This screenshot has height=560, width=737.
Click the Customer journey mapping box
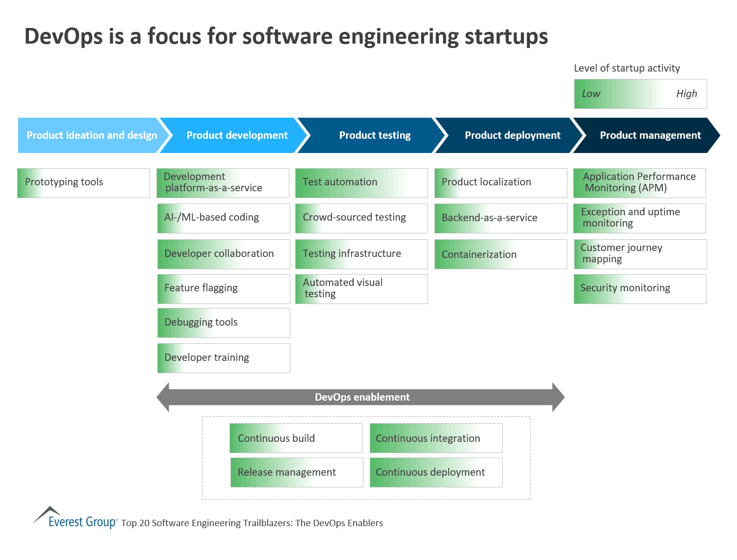click(x=640, y=254)
